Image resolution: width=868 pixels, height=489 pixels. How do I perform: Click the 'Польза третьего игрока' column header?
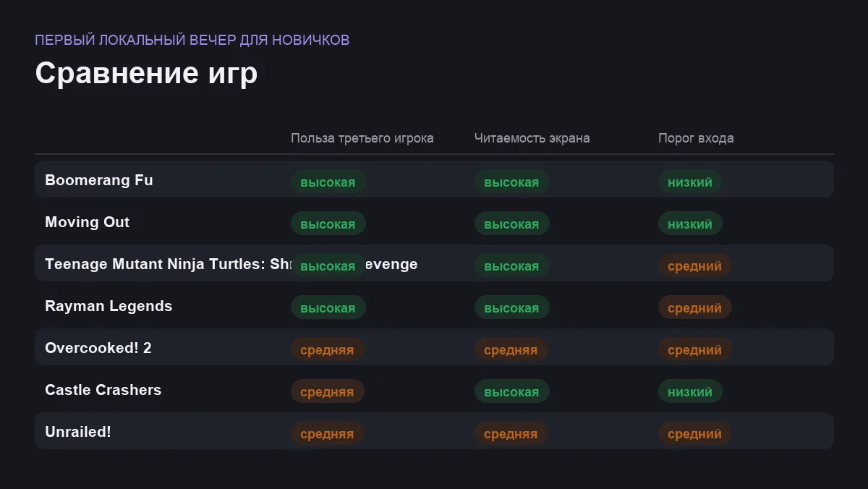(362, 138)
